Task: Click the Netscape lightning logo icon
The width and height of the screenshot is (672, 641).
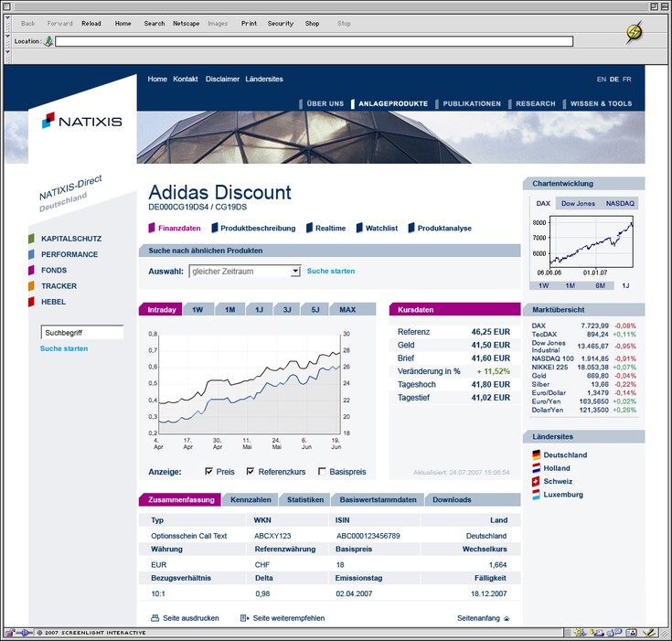Action: [x=634, y=32]
